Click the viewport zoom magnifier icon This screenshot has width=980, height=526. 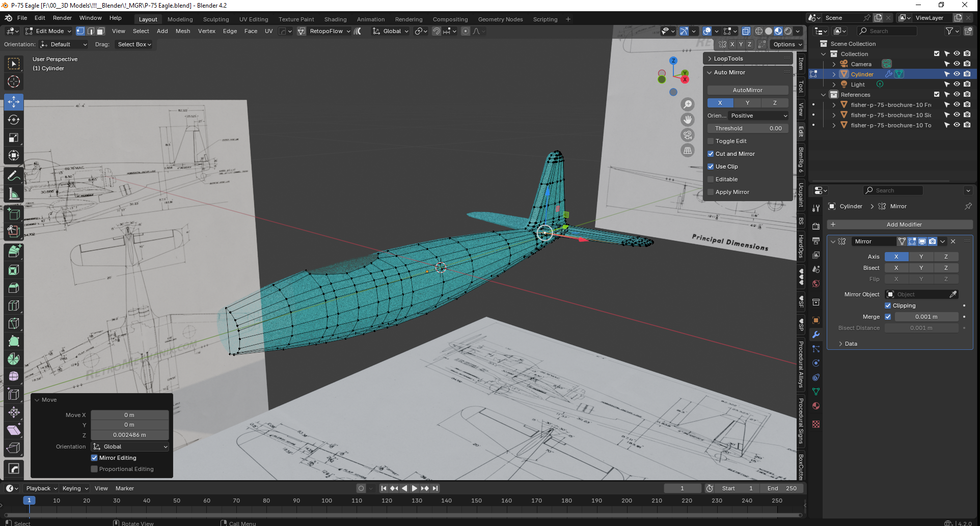pyautogui.click(x=688, y=104)
